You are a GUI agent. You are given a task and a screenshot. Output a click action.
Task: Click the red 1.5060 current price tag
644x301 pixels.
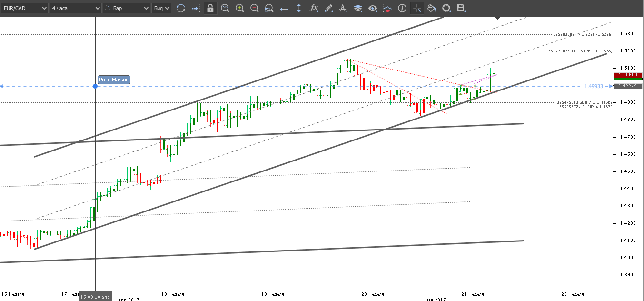(628, 75)
